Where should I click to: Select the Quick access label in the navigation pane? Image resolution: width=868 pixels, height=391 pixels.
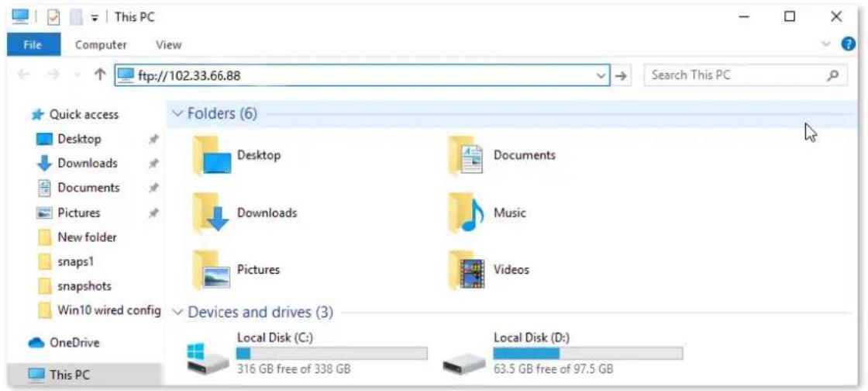coord(84,115)
